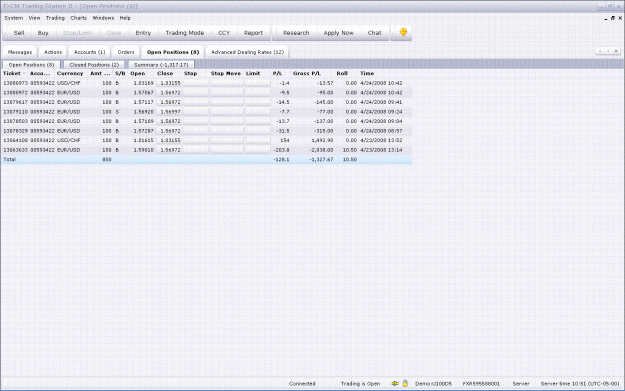Click Trading is Open in status bar
This screenshot has height=391, width=625.
point(360,383)
